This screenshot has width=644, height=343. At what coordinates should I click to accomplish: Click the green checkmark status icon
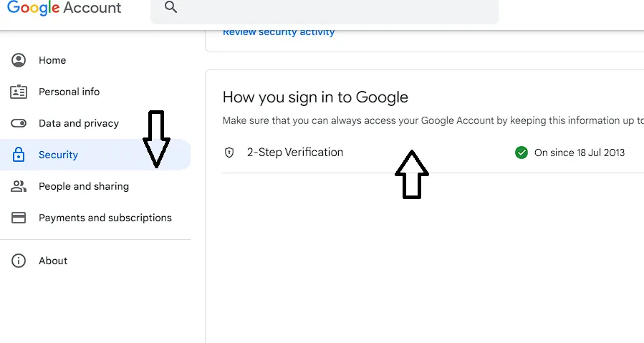tap(522, 153)
